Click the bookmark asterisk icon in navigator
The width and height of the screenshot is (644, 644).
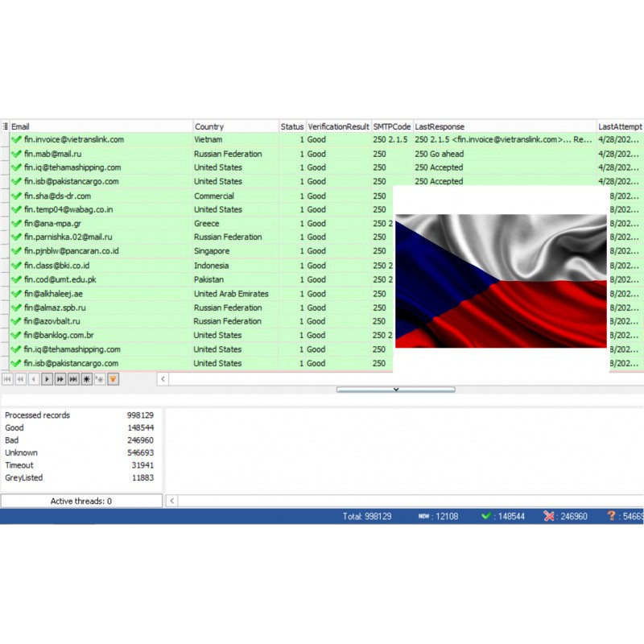coord(87,378)
